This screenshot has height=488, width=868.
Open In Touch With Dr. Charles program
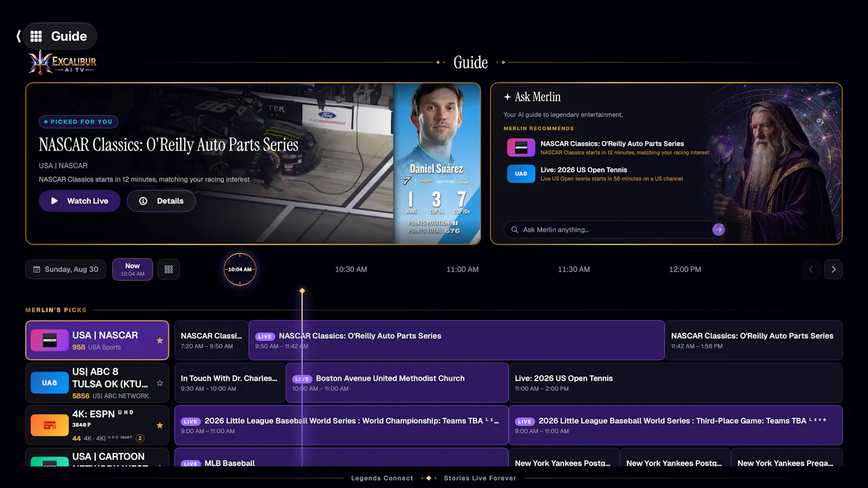click(230, 383)
